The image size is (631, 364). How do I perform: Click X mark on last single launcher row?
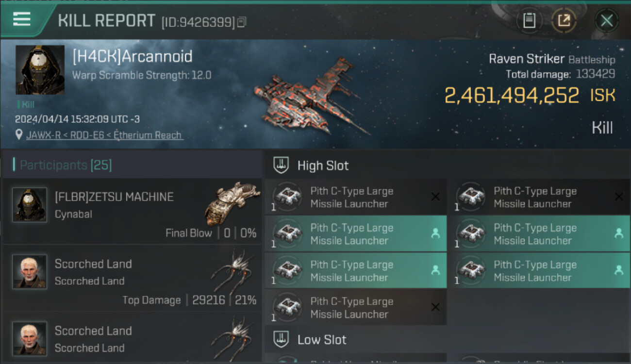click(435, 307)
